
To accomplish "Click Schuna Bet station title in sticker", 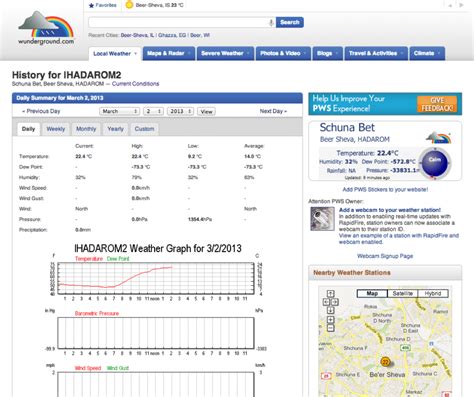I will pos(347,127).
